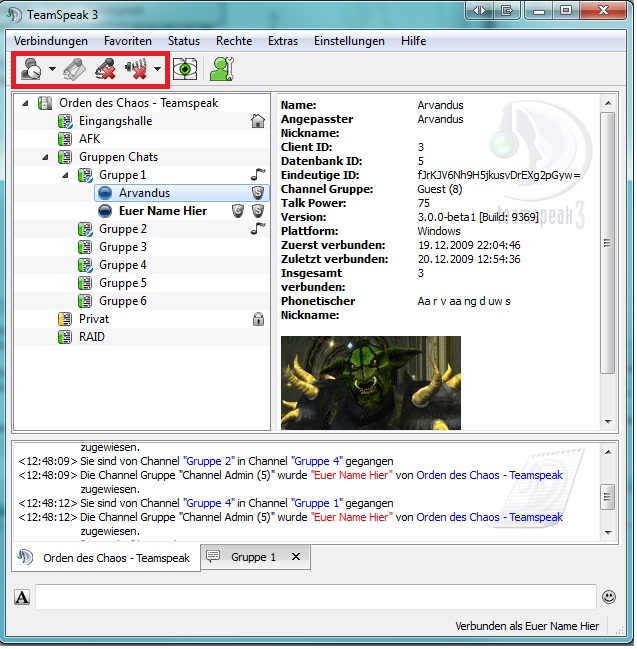Open the Rechte menu
Screen dimensions: 637x649
tap(234, 41)
